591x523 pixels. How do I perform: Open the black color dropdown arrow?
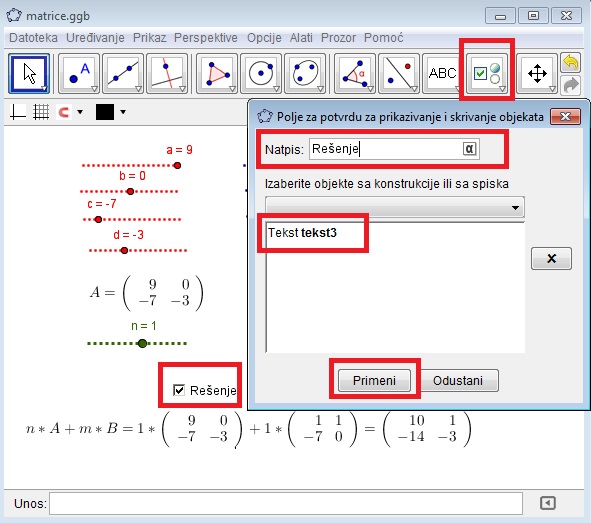click(x=123, y=112)
